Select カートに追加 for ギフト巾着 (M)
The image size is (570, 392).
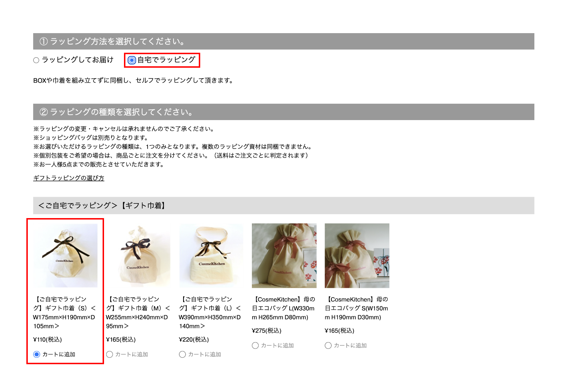110,354
